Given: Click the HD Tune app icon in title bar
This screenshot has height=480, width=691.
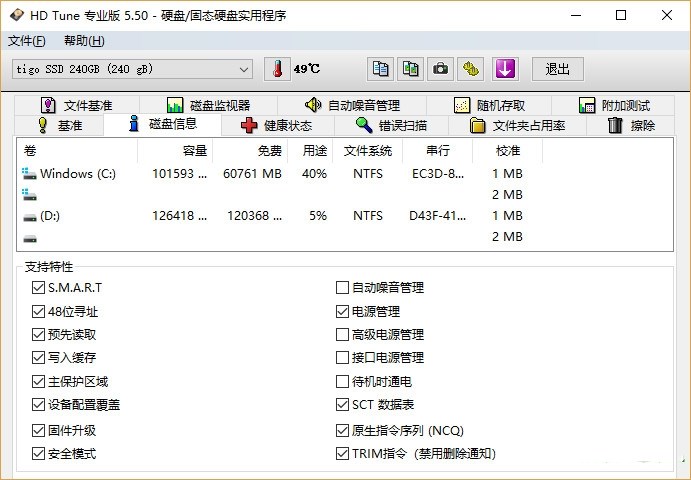Looking at the screenshot, I should tap(16, 15).
